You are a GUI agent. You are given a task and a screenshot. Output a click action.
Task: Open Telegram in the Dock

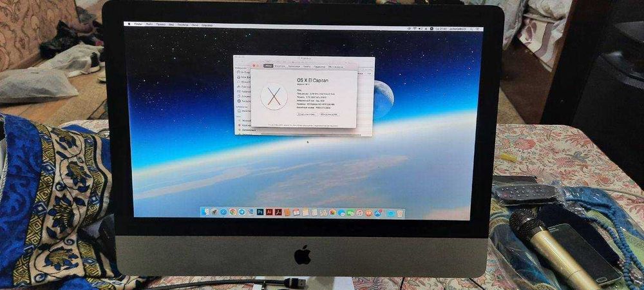pos(241,212)
